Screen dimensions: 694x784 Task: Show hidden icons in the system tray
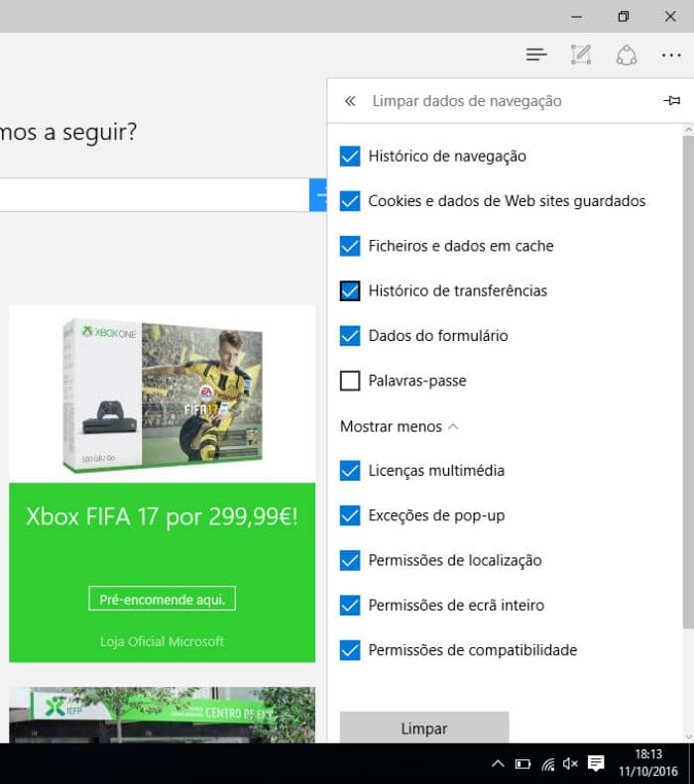[498, 763]
